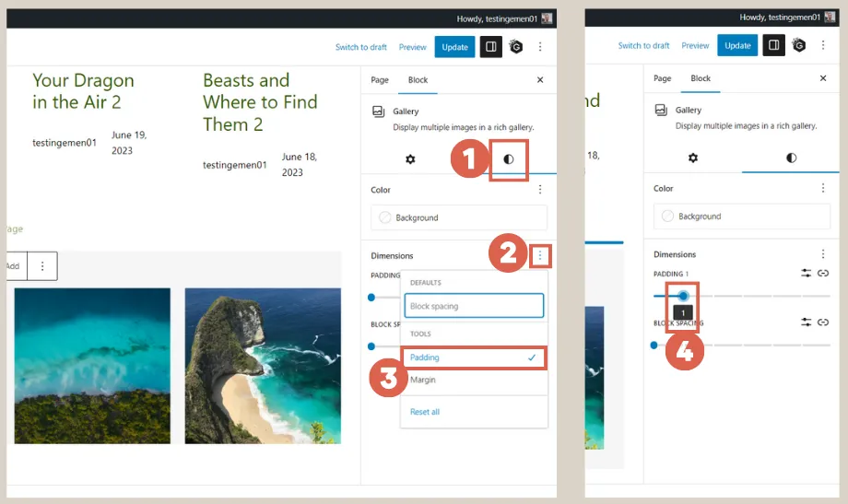The height and width of the screenshot is (504, 848).
Task: Click Gallery block icon in left window
Action: click(379, 111)
